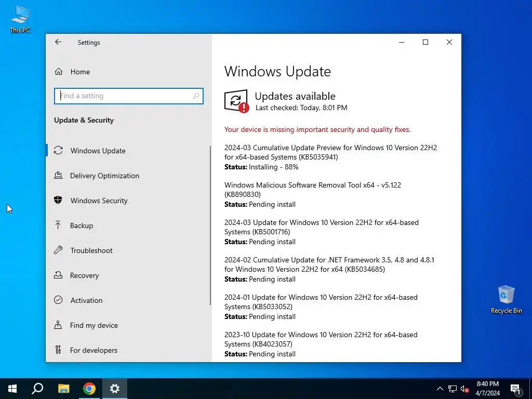
Task: Click the Find my device person icon
Action: pyautogui.click(x=58, y=325)
